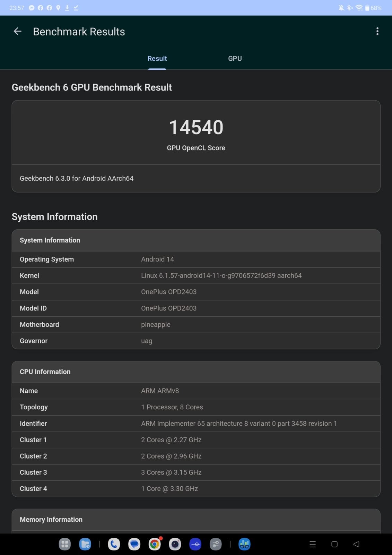
Task: Tap the Kernel version row
Action: click(196, 276)
